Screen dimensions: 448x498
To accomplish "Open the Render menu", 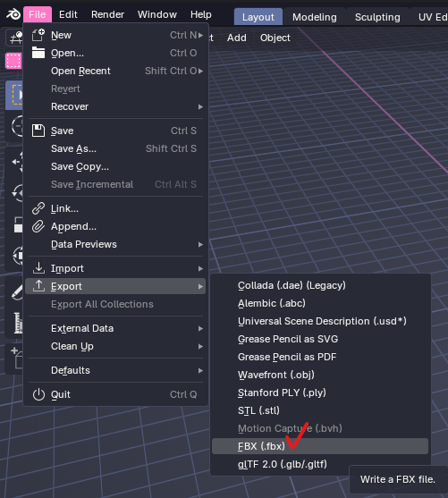I will coord(107,14).
